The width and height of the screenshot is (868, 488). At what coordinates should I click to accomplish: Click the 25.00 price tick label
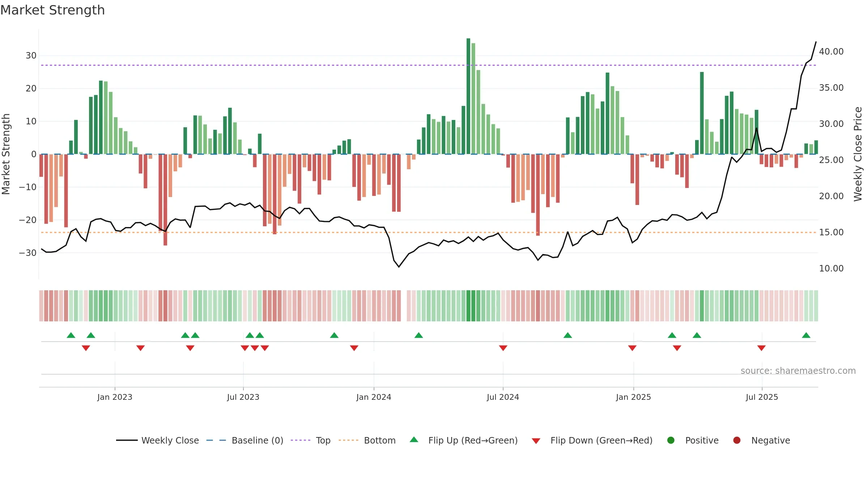tap(831, 160)
